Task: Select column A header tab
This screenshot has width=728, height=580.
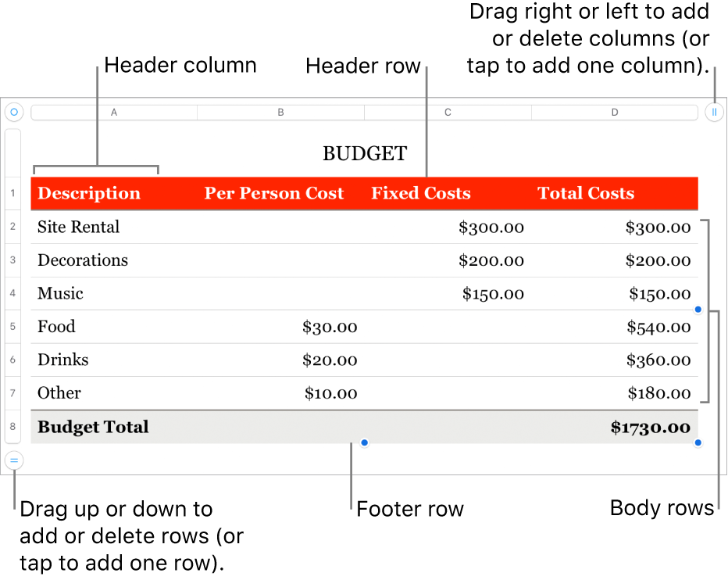Action: tap(114, 113)
